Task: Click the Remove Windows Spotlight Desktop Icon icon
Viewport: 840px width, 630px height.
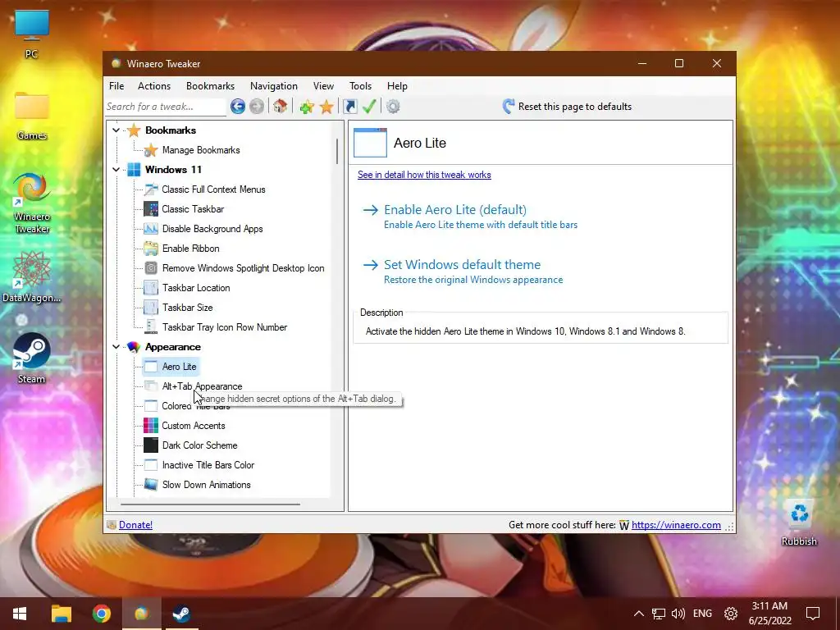Action: 151,268
